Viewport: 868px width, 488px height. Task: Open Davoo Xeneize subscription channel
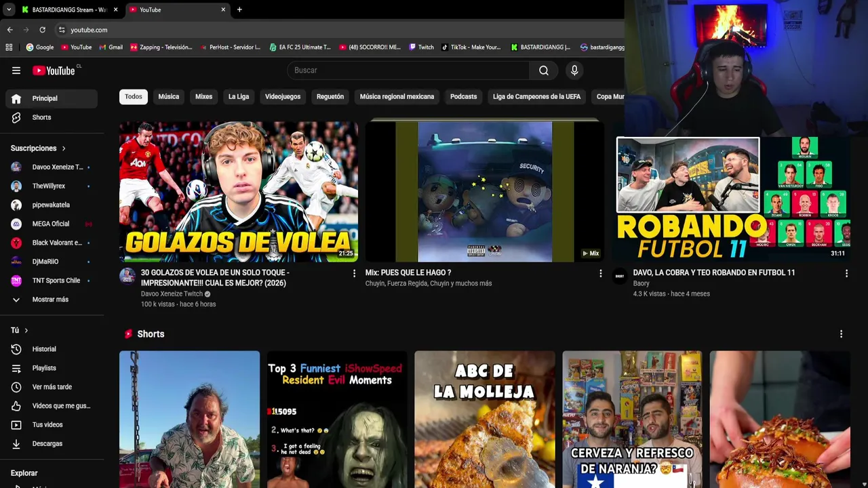pyautogui.click(x=52, y=167)
